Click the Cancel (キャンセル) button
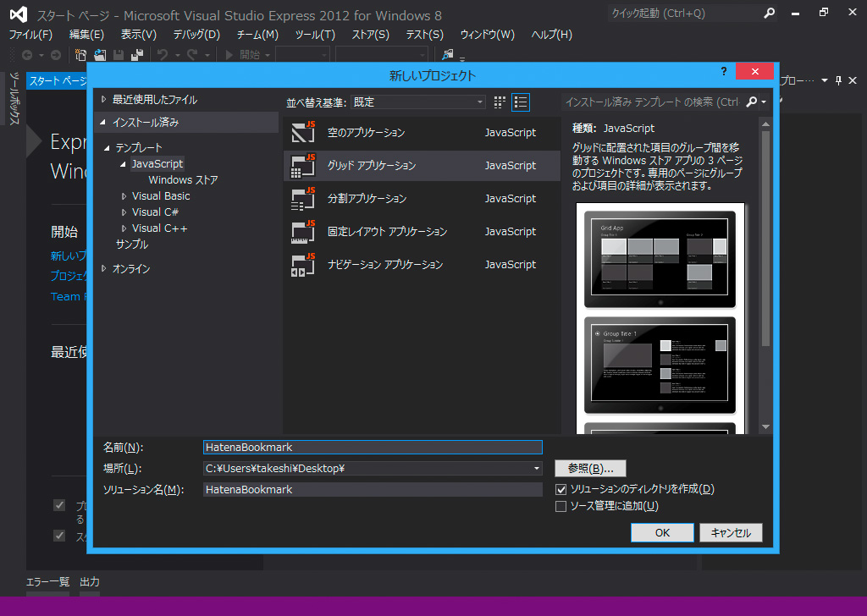The width and height of the screenshot is (867, 616). (x=731, y=532)
